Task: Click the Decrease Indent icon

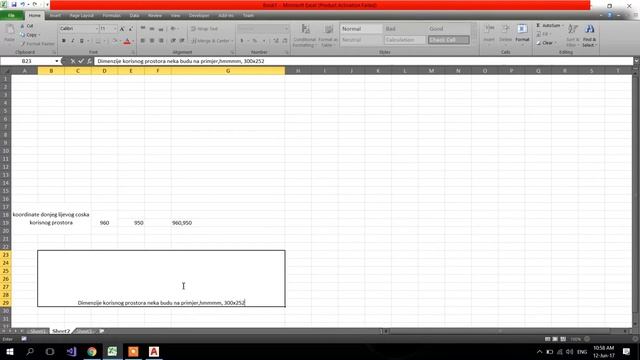Action: pyautogui.click(x=173, y=41)
